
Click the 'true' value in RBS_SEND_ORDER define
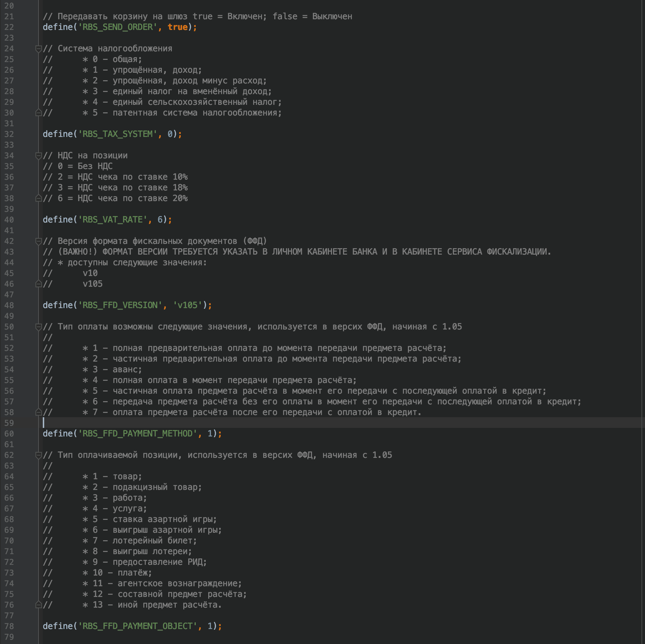178,27
